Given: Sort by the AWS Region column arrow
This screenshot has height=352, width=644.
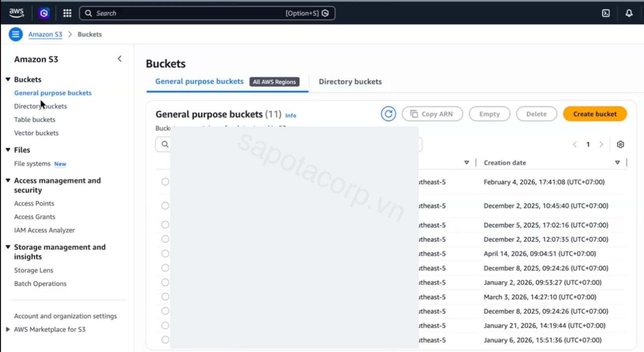Looking at the screenshot, I should (466, 163).
